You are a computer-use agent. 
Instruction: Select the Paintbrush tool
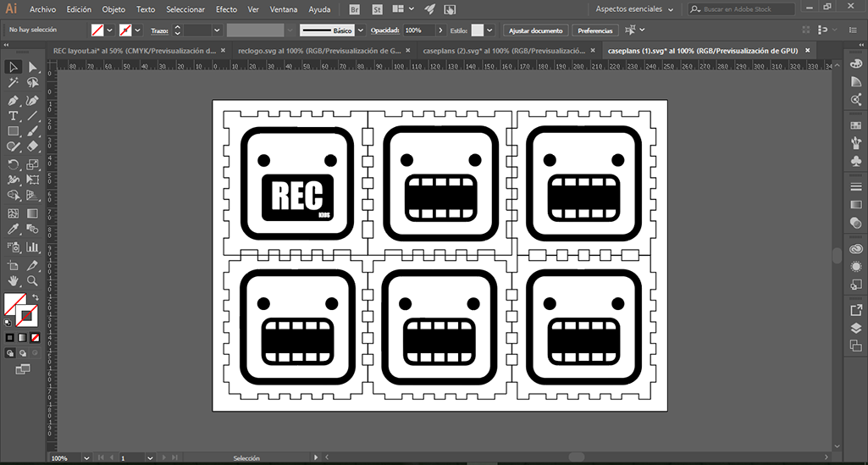pyautogui.click(x=33, y=131)
